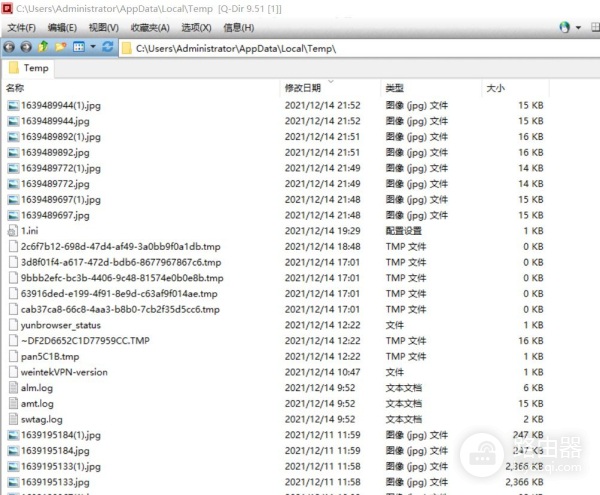Select file 2c6f7b12-698d-47d4-af49-3a0bb9f0a1db.tmp
The image size is (600, 495).
(121, 246)
